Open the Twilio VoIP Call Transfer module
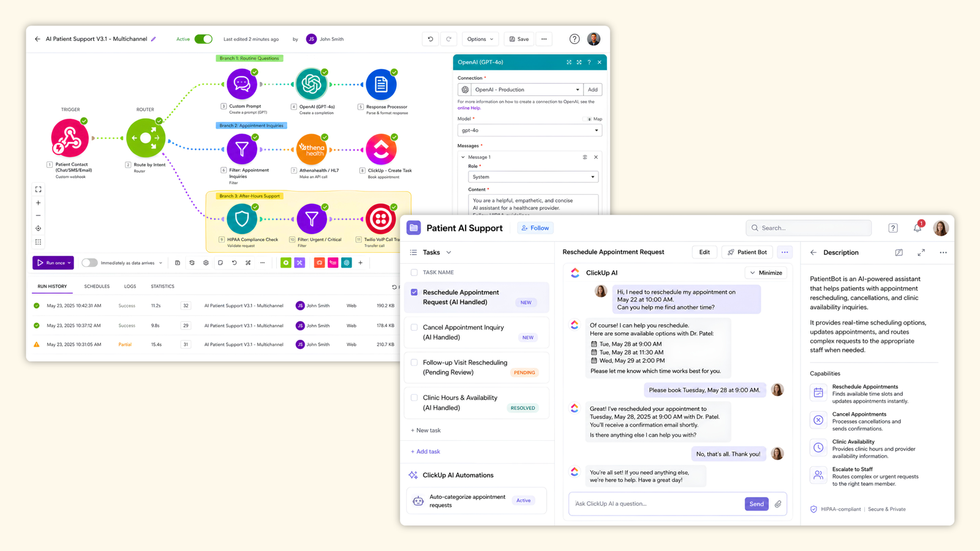Viewport: 980px width, 551px height. [381, 219]
